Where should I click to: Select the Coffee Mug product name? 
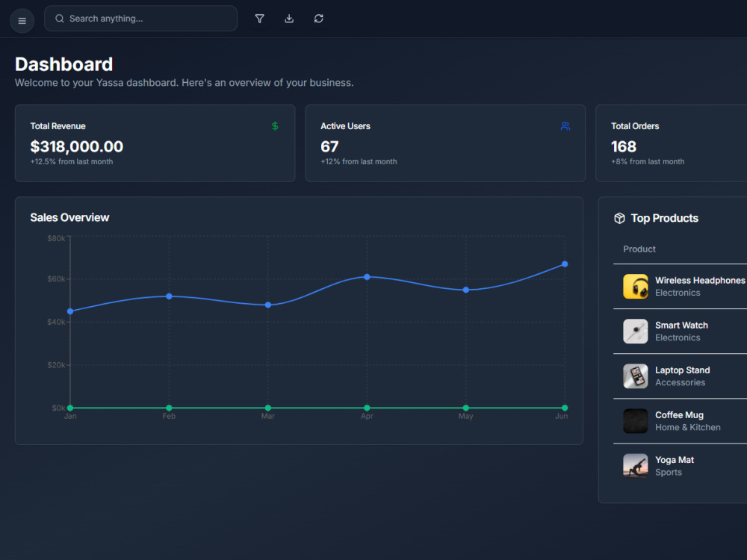(x=679, y=414)
